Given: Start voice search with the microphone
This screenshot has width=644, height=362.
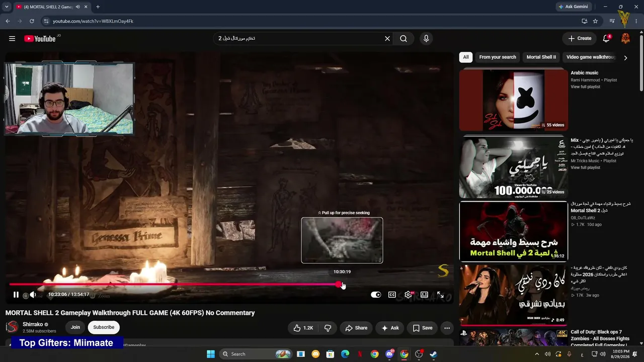Looking at the screenshot, I should point(426,39).
